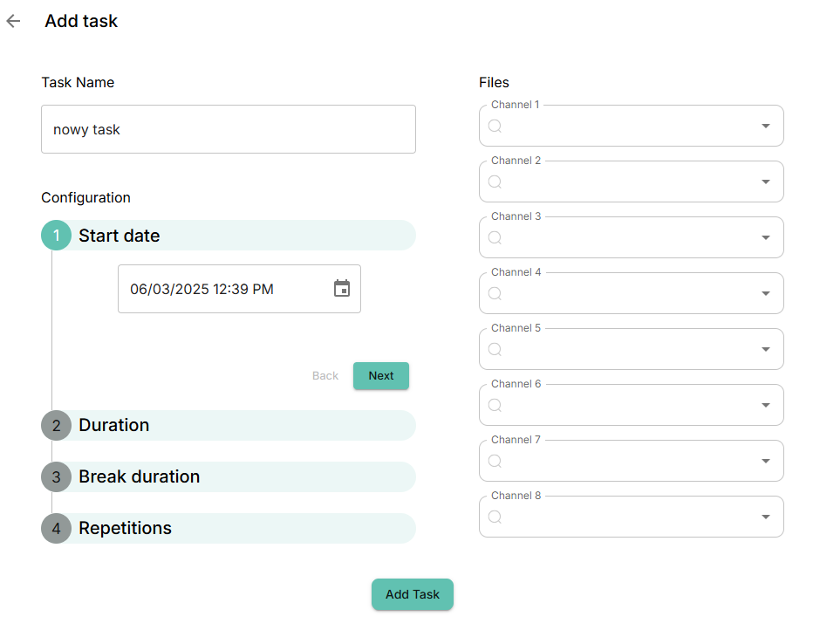Expand the Channel 4 dropdown arrow
The image size is (813, 644).
point(765,293)
